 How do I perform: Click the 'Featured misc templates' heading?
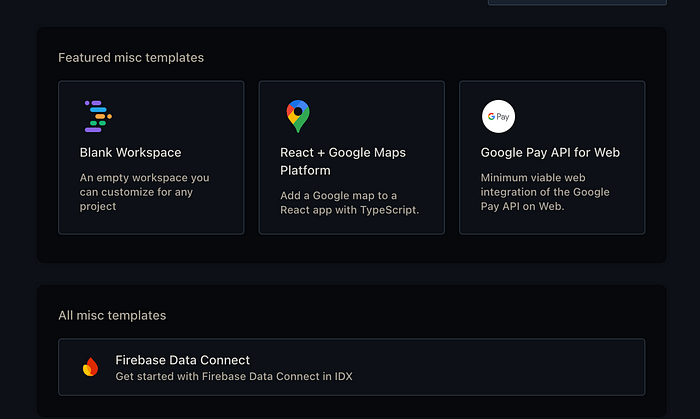pyautogui.click(x=131, y=58)
